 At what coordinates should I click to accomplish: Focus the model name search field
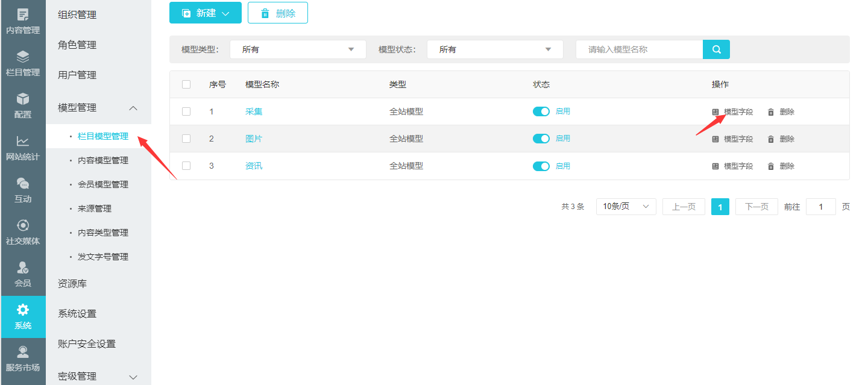(639, 49)
